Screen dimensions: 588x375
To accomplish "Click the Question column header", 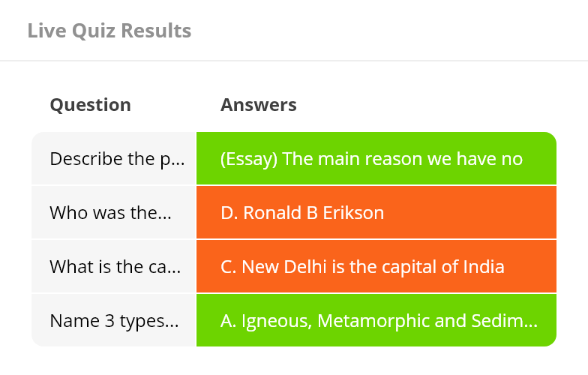I will click(x=90, y=105).
